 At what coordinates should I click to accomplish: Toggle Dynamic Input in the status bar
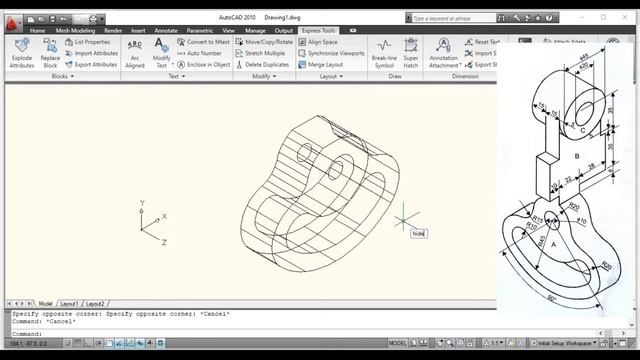pyautogui.click(x=140, y=343)
